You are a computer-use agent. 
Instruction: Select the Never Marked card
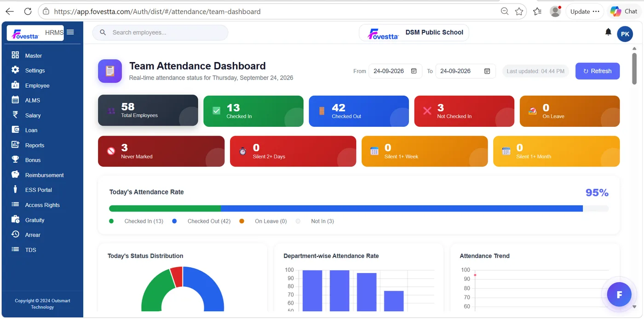(161, 151)
